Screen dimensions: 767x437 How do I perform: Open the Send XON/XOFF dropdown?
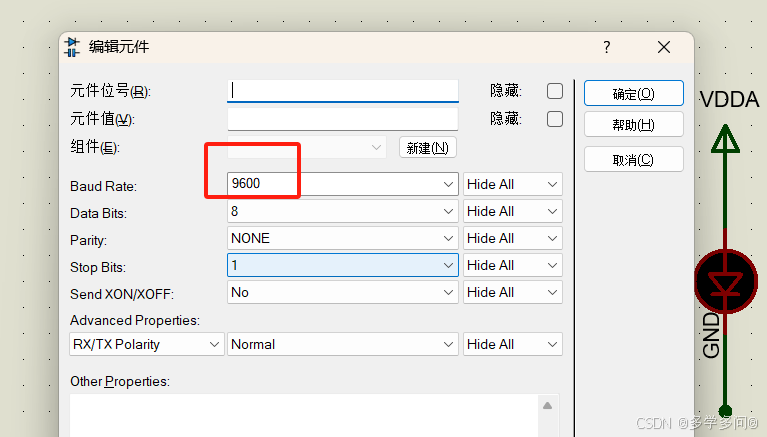343,292
